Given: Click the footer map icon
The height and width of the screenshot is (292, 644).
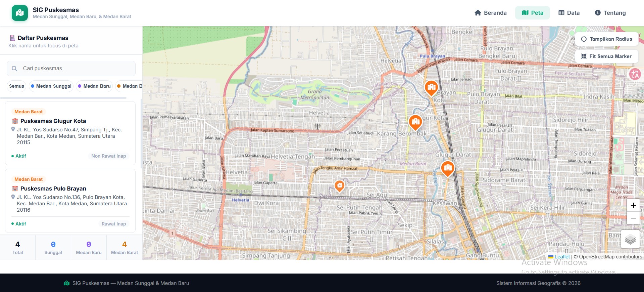Looking at the screenshot, I should 66,283.
